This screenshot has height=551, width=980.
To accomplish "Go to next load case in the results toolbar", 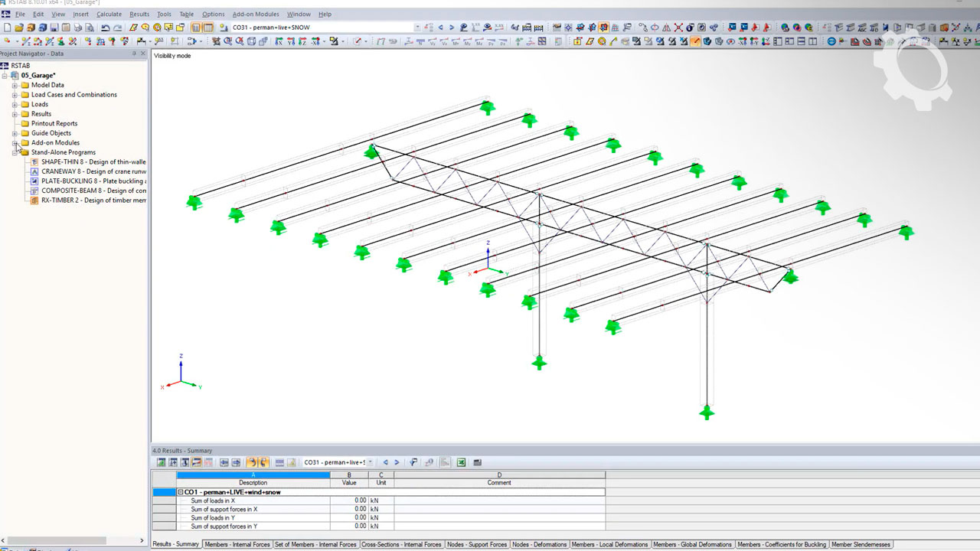I will [x=397, y=462].
